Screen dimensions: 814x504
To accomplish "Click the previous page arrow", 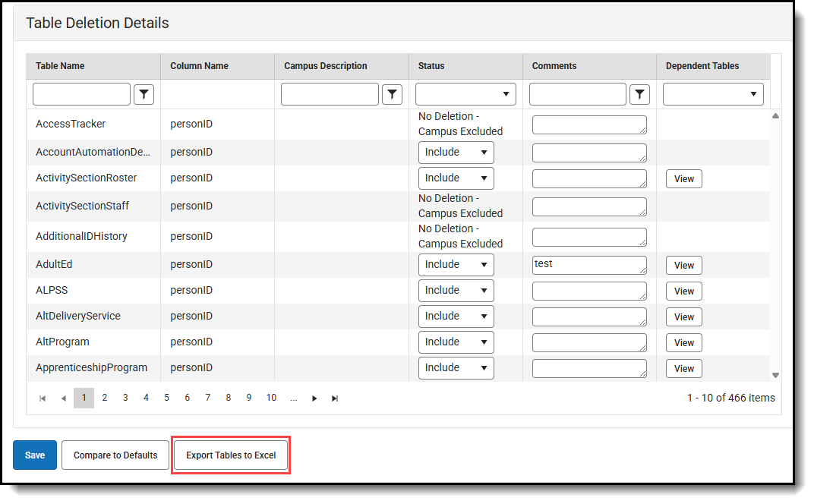I will (63, 398).
